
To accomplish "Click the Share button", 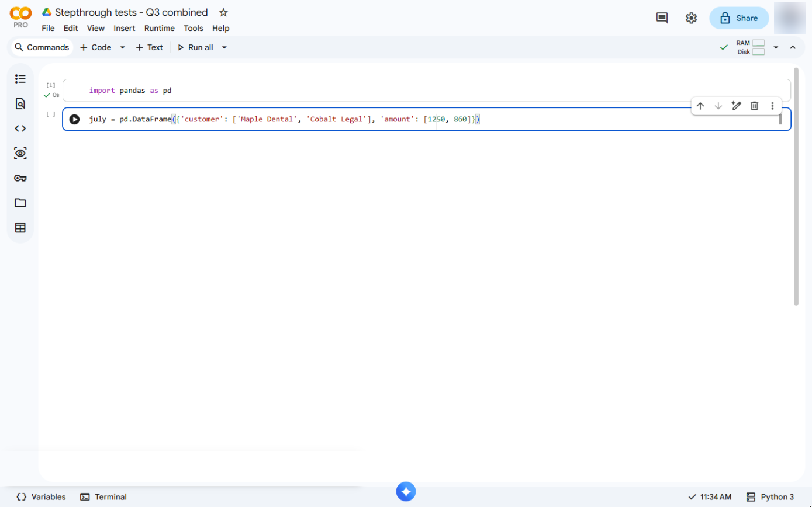I will point(739,18).
